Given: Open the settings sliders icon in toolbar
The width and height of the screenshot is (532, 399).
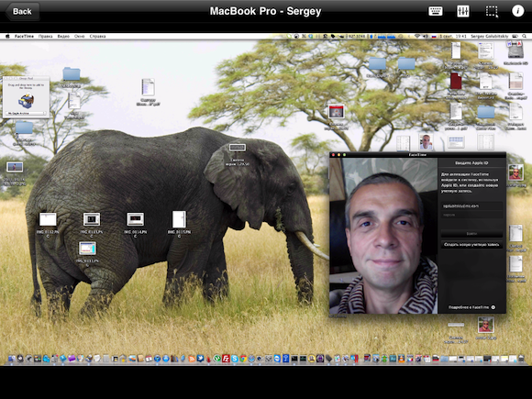Looking at the screenshot, I should [x=463, y=11].
